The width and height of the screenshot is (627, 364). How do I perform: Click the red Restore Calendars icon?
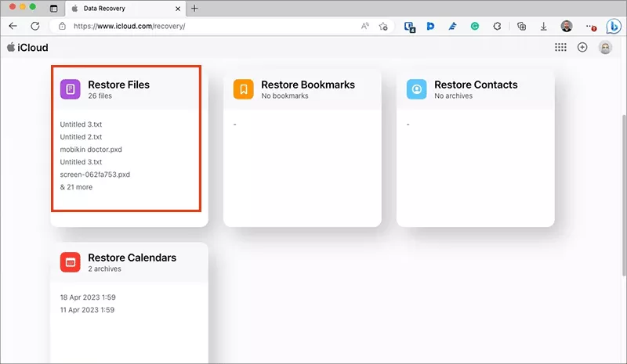point(71,262)
